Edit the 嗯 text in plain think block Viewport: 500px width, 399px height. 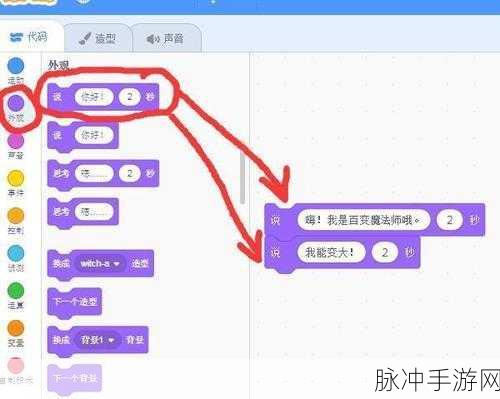tap(94, 212)
